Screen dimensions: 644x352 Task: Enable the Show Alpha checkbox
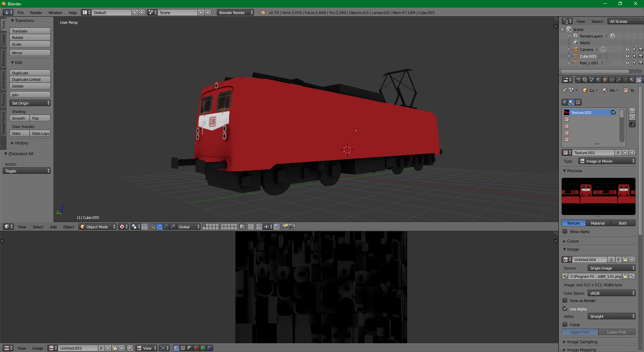click(565, 232)
